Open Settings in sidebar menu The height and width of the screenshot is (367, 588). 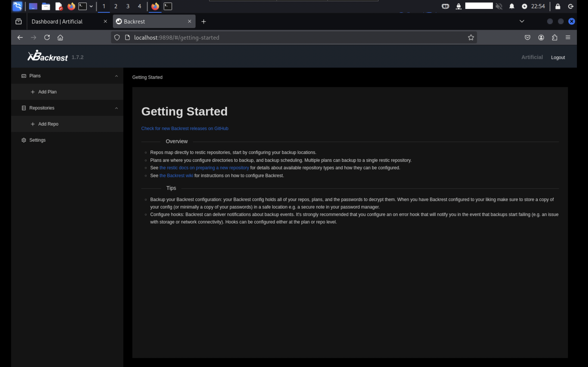pos(37,140)
